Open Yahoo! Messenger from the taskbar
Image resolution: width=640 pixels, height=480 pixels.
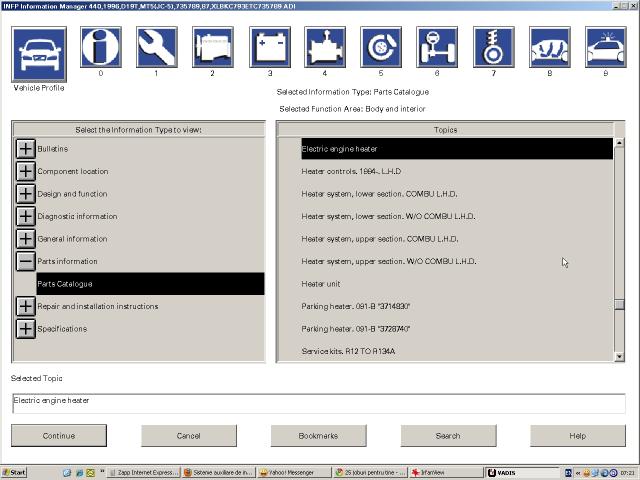coord(293,473)
